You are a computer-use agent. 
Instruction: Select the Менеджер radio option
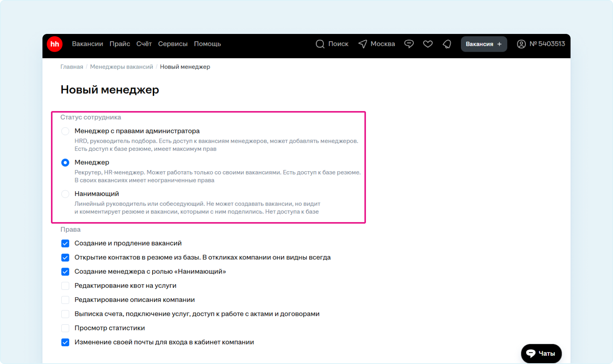[65, 163]
